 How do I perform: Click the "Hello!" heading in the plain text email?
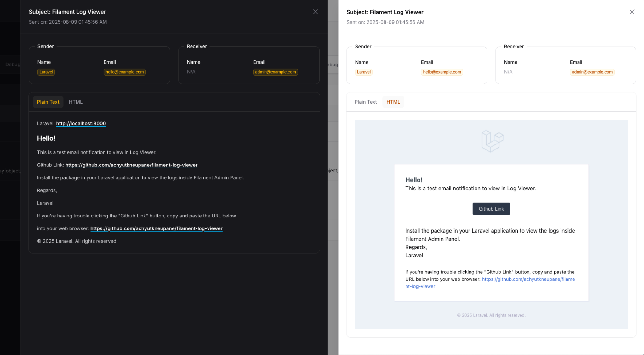(x=46, y=138)
